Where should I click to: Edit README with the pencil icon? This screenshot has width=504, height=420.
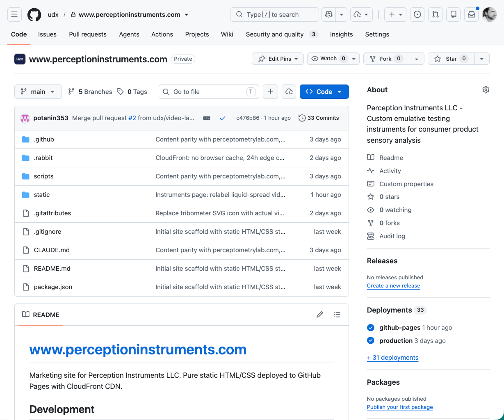coord(320,315)
